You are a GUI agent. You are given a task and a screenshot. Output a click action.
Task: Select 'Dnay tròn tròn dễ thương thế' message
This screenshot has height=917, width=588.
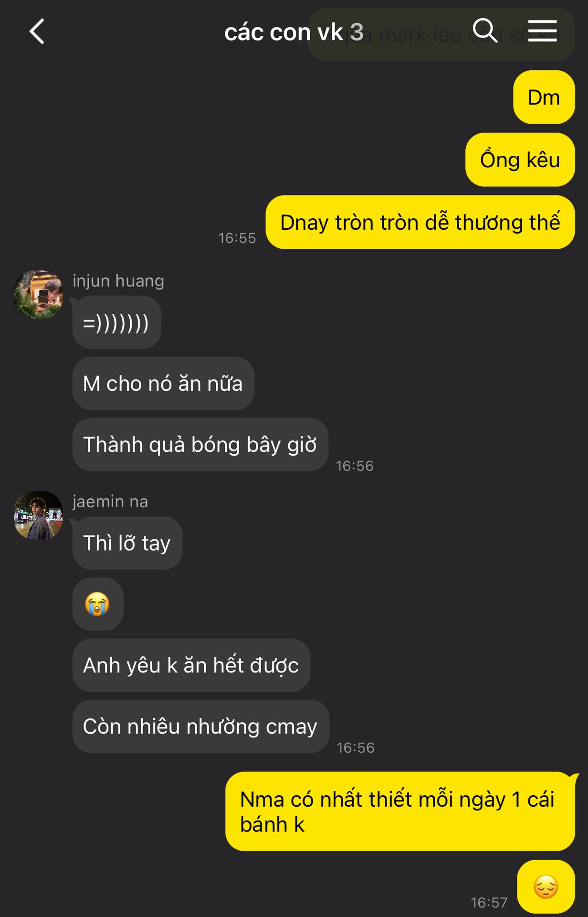coord(420,222)
